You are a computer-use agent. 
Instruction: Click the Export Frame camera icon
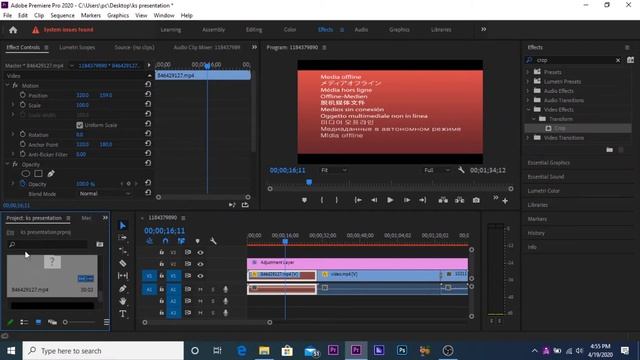pyautogui.click(x=476, y=200)
